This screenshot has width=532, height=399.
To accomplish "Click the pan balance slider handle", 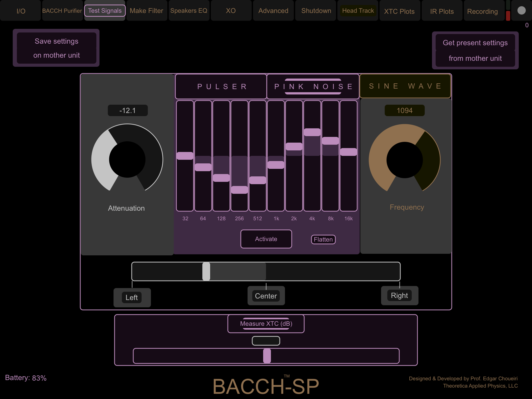I will pos(206,271).
